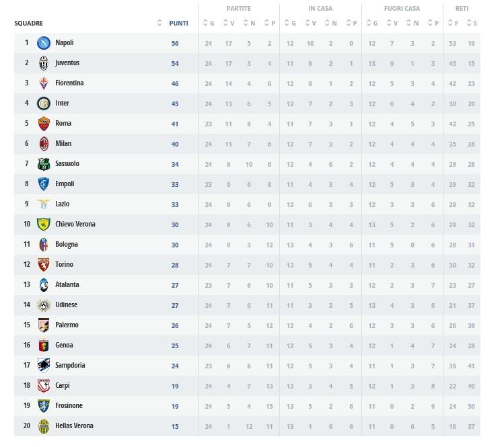Sort by Fuori Casa P losses
This screenshot has width=504, height=447.
(433, 24)
